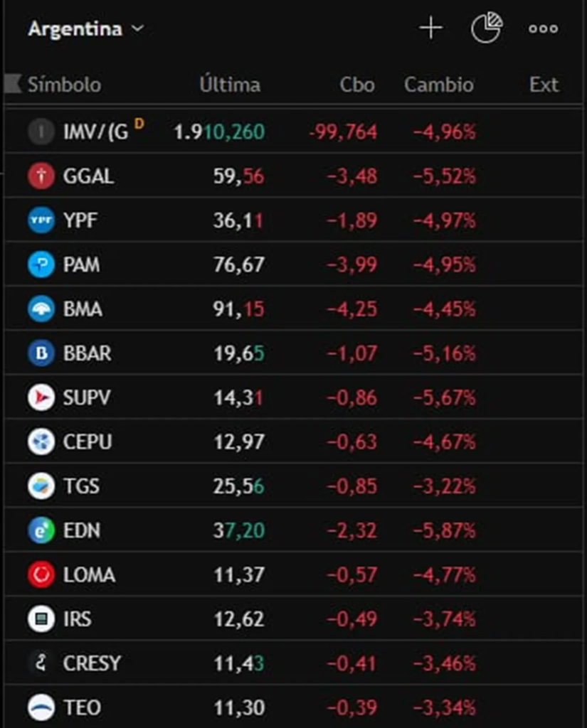Screen dimensions: 587x728
Task: Click the Ext column header
Action: (544, 85)
